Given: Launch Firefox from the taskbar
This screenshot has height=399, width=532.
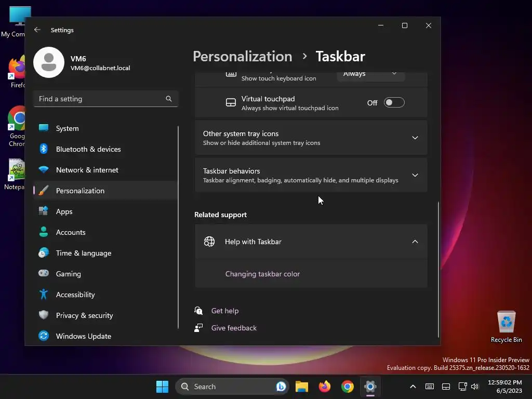Looking at the screenshot, I should [325, 387].
